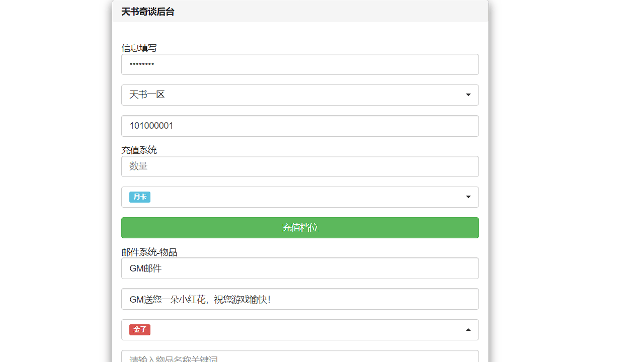Open the 天书一区 server dropdown

(299, 95)
